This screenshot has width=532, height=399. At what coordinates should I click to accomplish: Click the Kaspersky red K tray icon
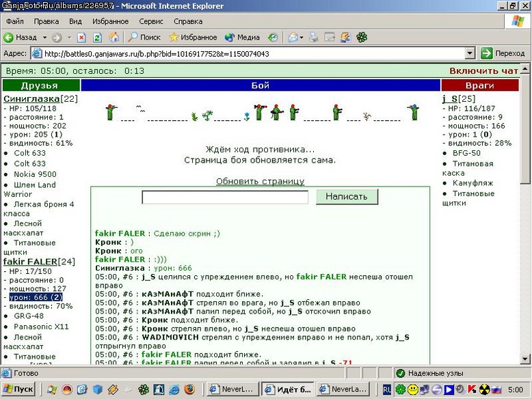click(472, 389)
